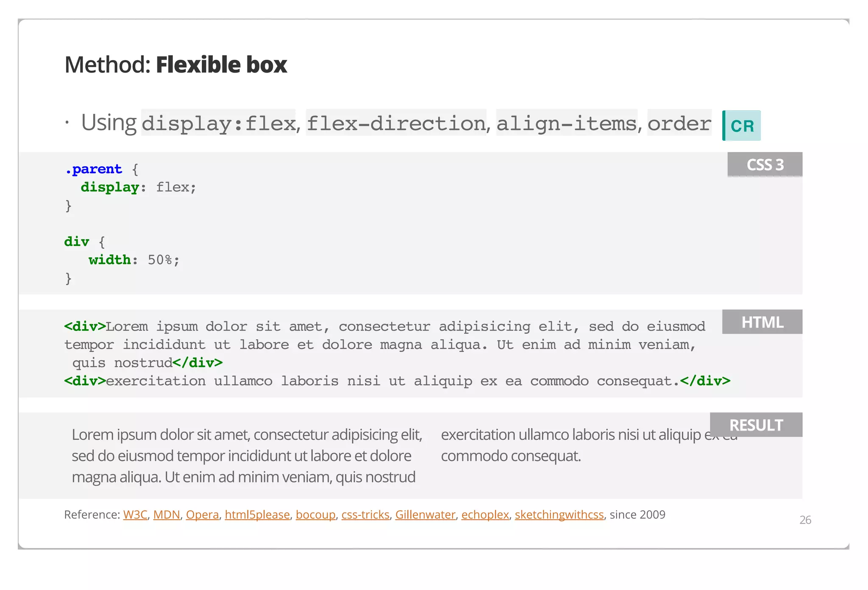Click the flex-direction code term

[x=396, y=123]
